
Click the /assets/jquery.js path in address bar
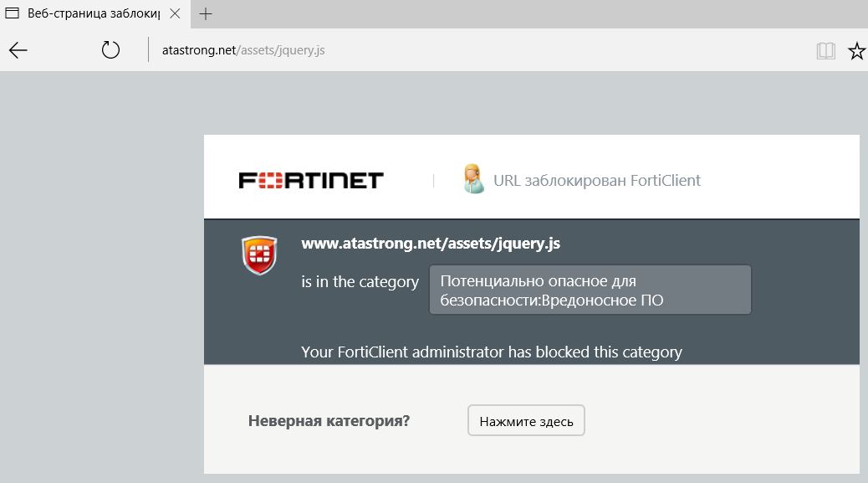point(281,50)
